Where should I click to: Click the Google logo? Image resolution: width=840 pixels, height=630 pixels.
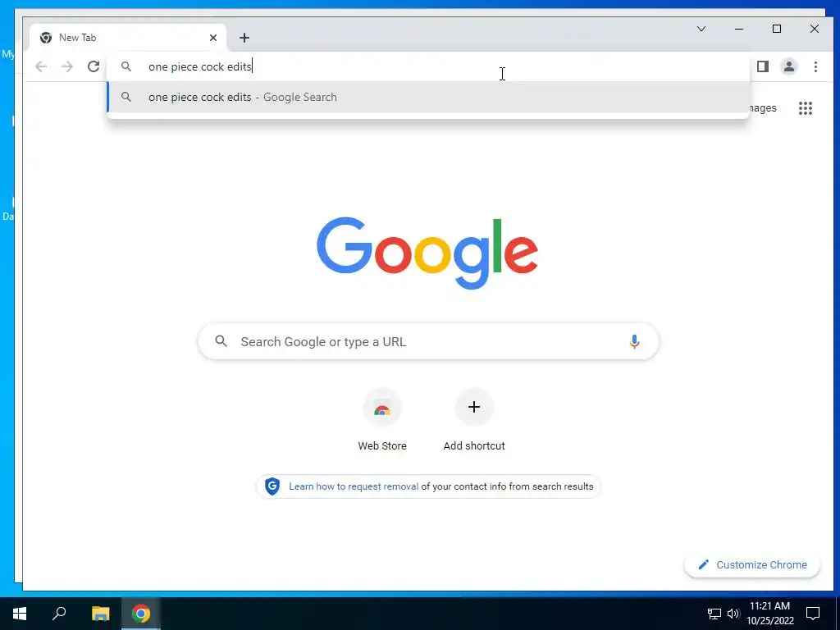[427, 253]
